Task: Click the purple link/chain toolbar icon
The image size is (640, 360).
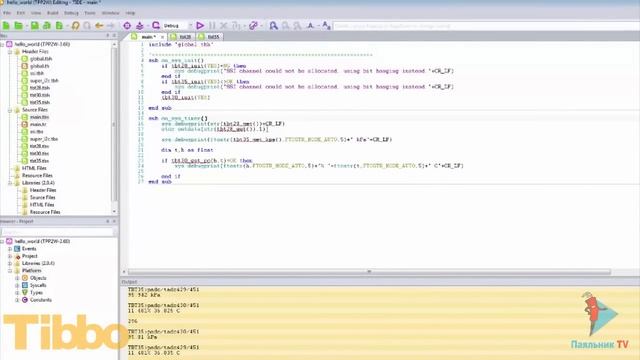Action: point(253,26)
